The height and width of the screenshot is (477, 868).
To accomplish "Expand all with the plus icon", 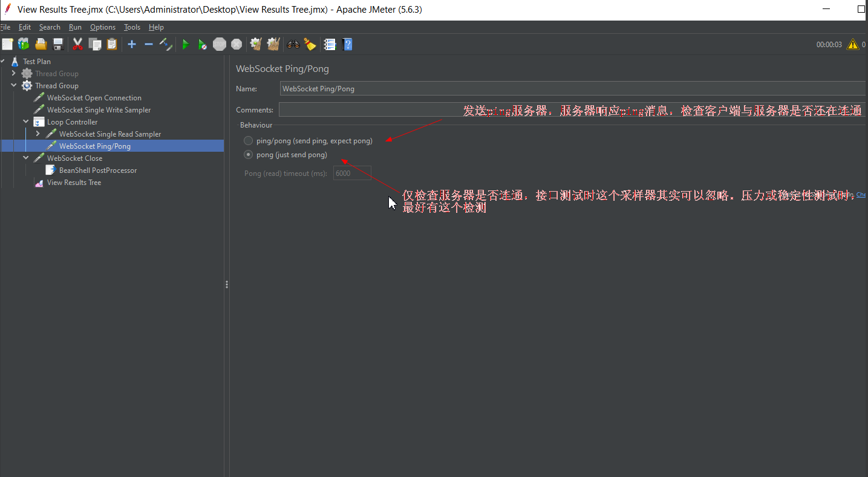I will click(x=132, y=44).
